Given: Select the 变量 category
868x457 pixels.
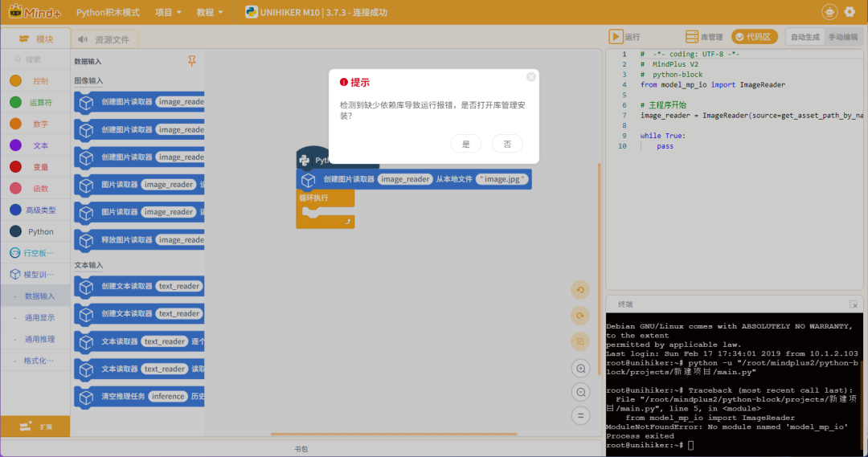Looking at the screenshot, I should [35, 167].
